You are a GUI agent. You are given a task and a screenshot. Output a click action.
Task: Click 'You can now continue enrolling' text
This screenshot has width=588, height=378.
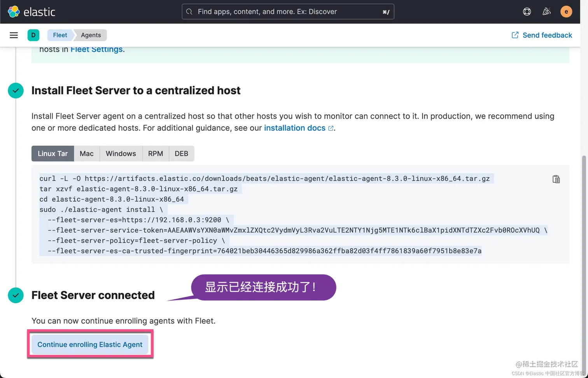click(x=123, y=321)
